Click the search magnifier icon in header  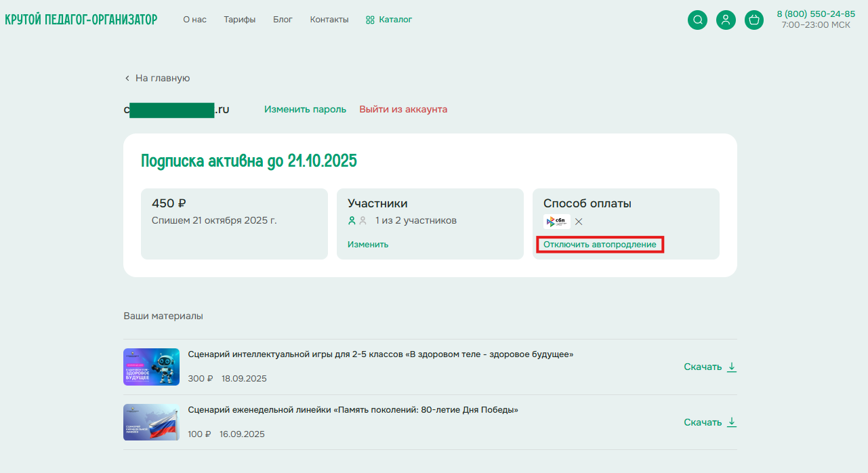697,20
